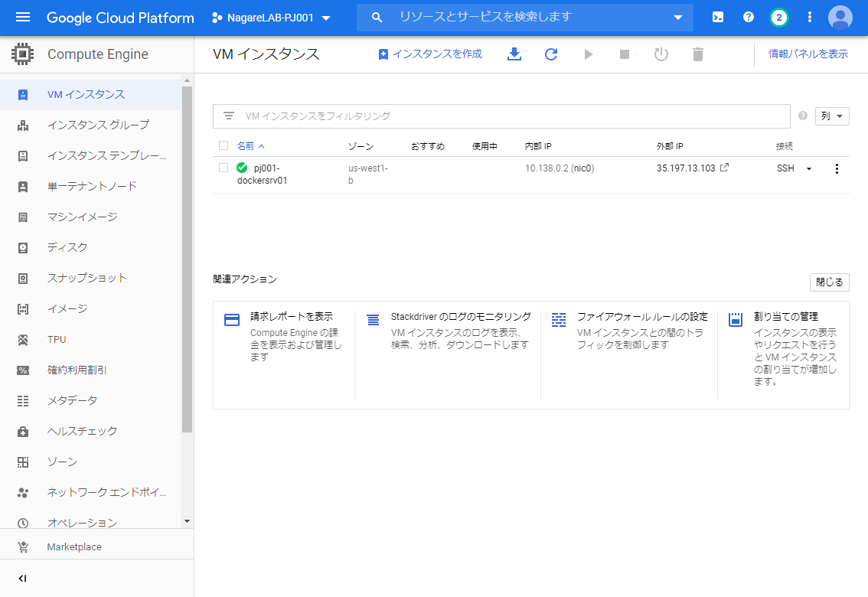
Task: Open more actions for pj001-dockersrv01
Action: tap(837, 168)
